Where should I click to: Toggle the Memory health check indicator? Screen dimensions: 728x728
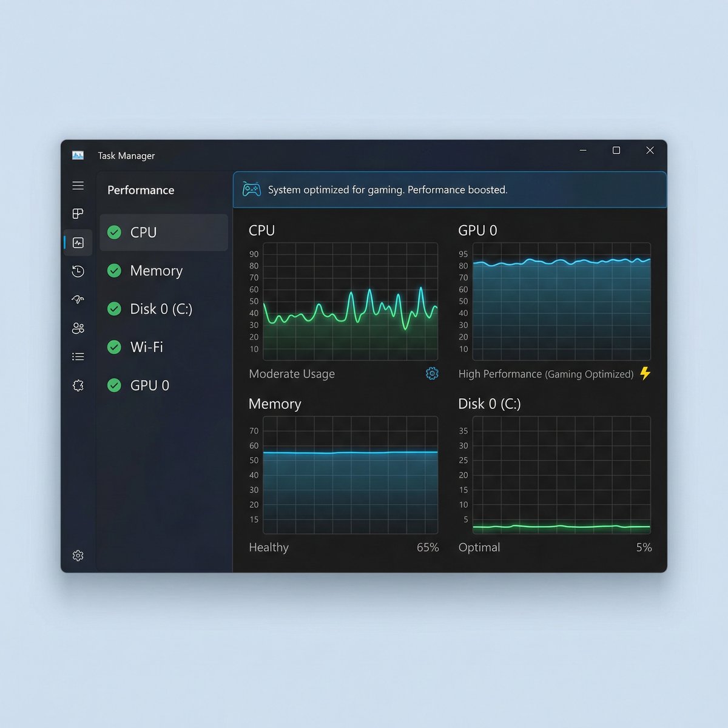pos(114,271)
